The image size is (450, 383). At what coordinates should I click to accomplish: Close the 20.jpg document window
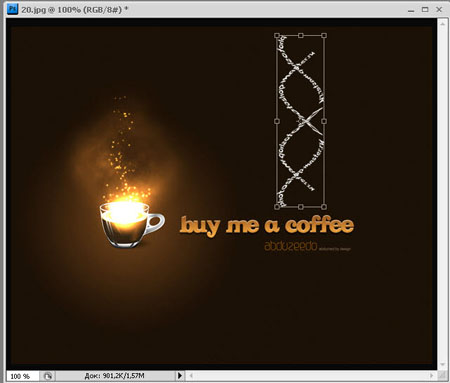(x=439, y=10)
